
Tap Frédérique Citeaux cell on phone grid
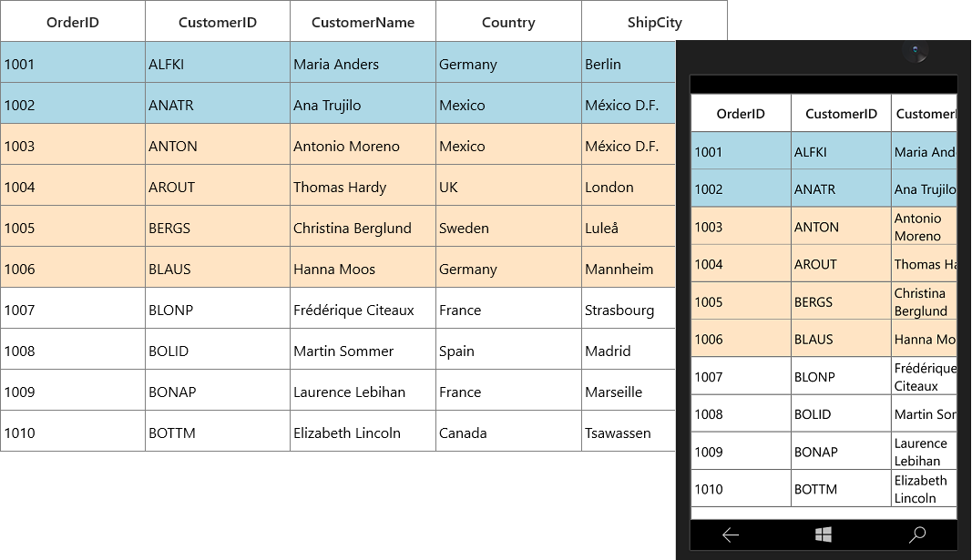(x=925, y=376)
